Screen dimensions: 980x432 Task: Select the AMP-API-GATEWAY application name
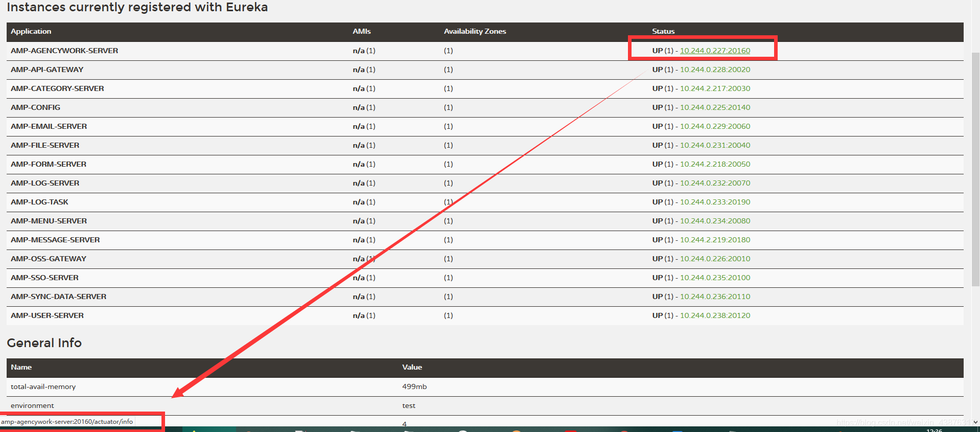47,70
